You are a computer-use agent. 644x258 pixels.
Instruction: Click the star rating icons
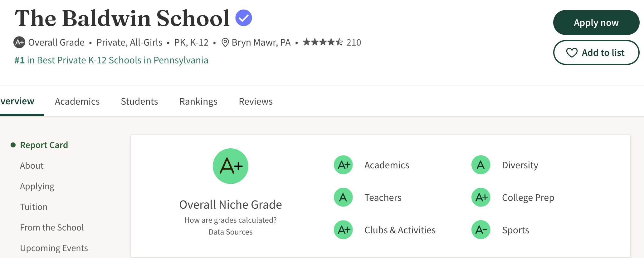323,42
